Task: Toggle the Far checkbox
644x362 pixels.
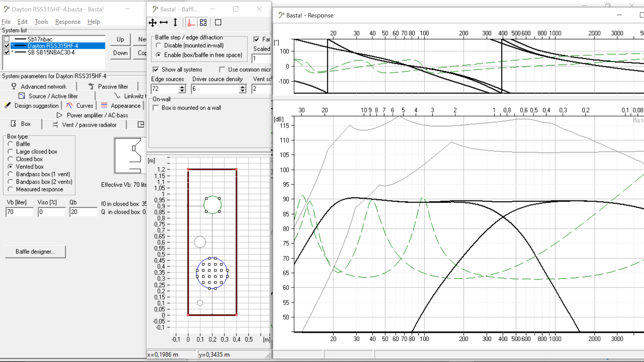Action: [257, 39]
